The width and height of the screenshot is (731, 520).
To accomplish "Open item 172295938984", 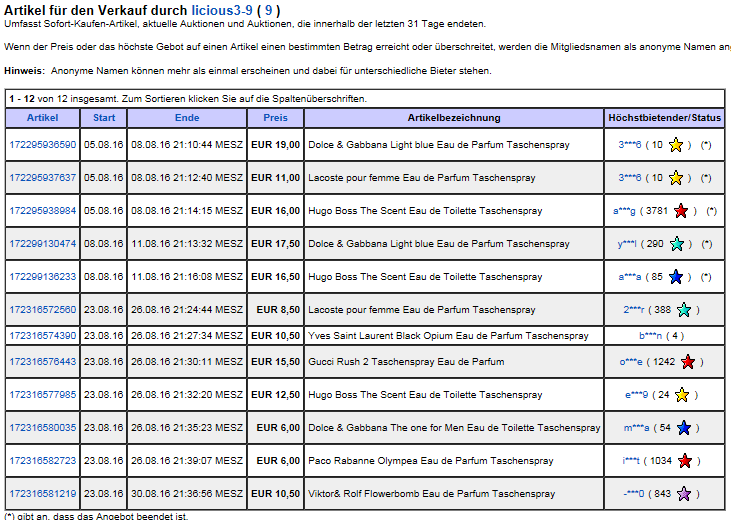I will pyautogui.click(x=42, y=211).
